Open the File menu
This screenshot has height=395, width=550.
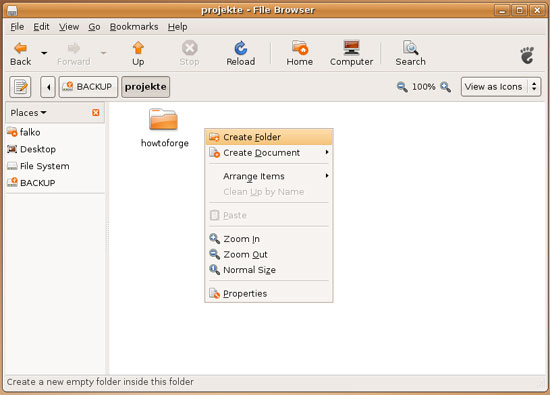pyautogui.click(x=17, y=27)
